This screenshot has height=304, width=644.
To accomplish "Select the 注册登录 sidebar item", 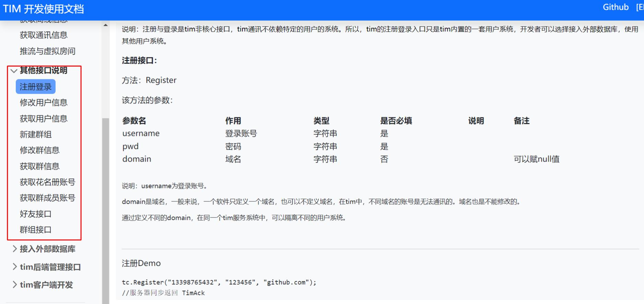I will pyautogui.click(x=35, y=87).
